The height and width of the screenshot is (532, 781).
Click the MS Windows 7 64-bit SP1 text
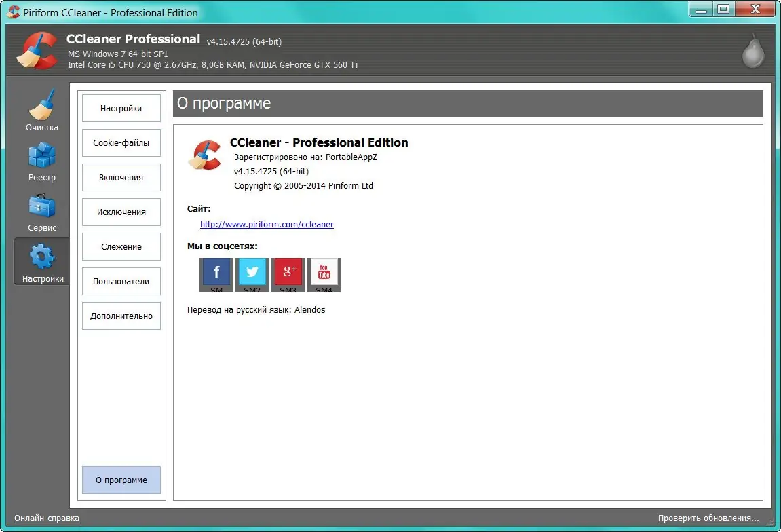tap(117, 54)
